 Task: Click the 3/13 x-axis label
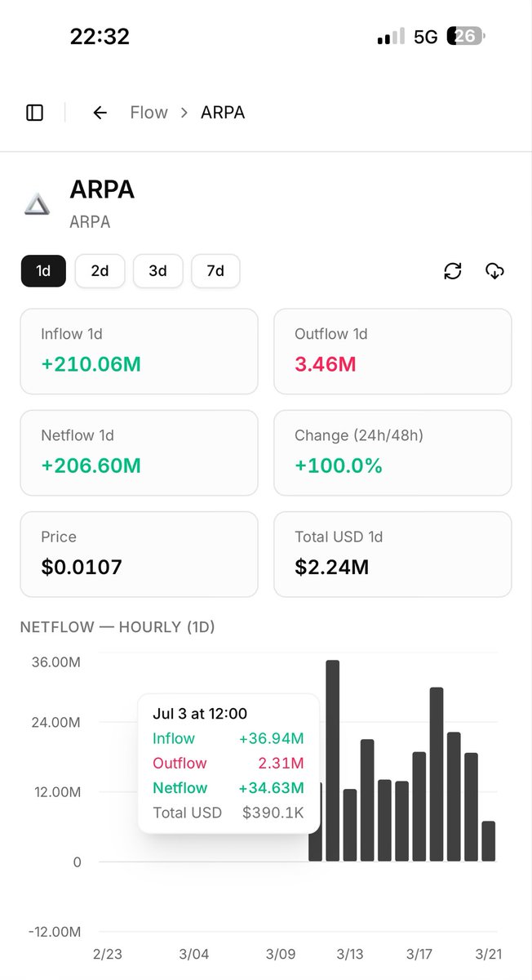350,954
